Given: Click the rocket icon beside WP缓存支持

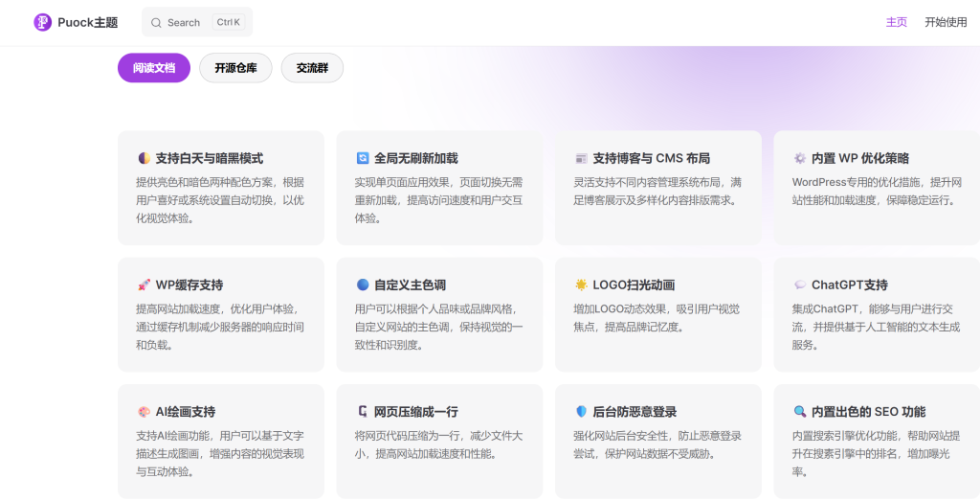Looking at the screenshot, I should 144,285.
